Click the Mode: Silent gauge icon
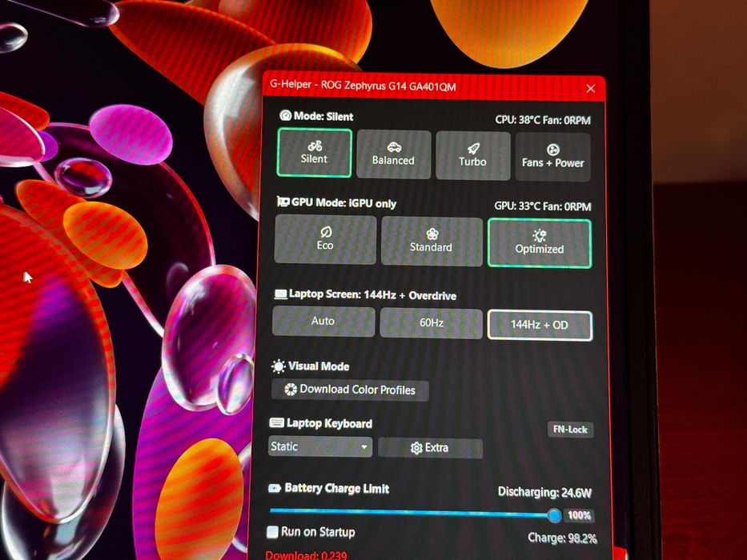The width and height of the screenshot is (747, 560). click(285, 116)
